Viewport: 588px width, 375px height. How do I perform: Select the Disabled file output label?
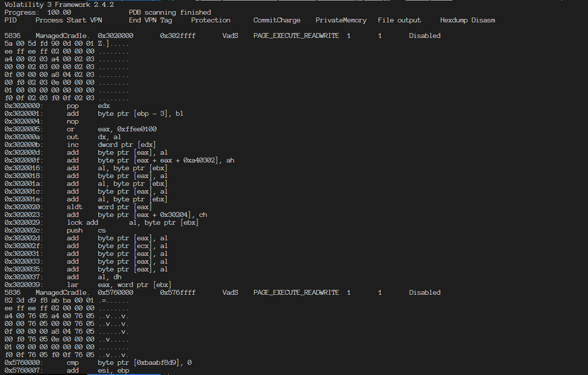click(x=424, y=36)
